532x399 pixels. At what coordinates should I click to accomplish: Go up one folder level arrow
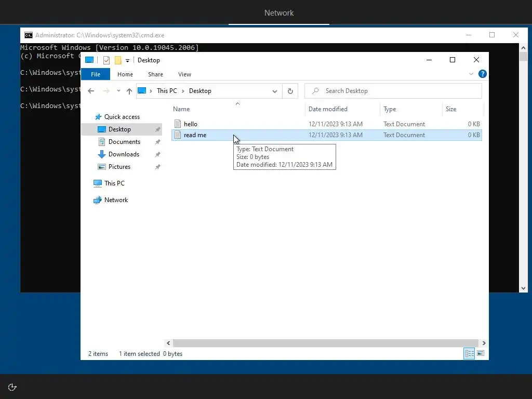[x=129, y=91]
